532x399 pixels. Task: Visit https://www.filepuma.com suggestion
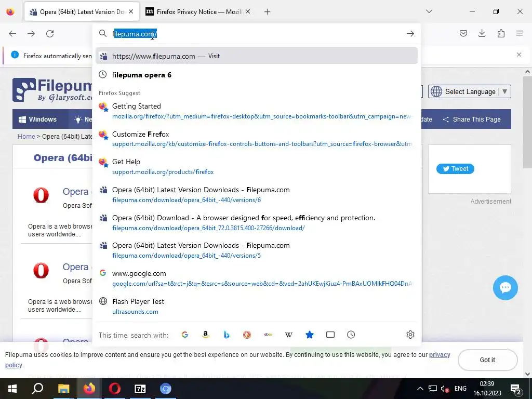pyautogui.click(x=257, y=56)
